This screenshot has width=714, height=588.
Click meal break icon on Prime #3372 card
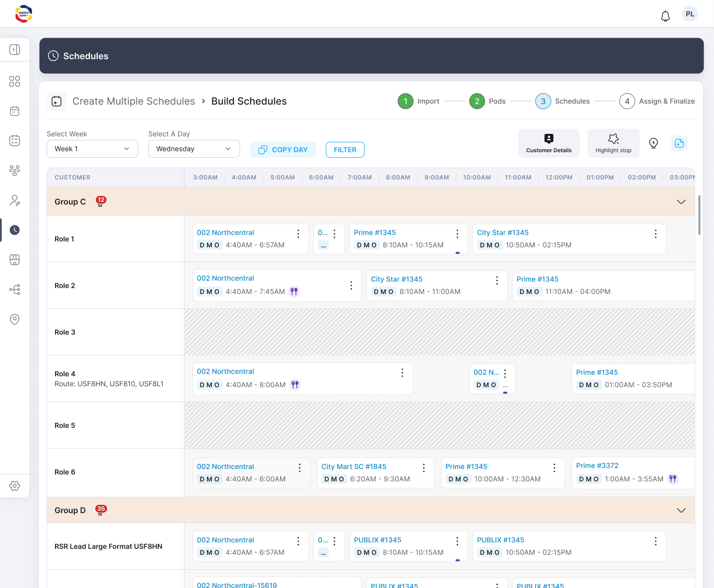pos(673,479)
